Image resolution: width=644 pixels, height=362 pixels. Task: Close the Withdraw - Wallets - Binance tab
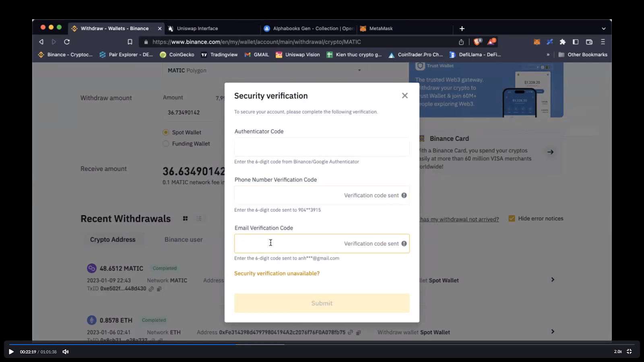click(x=160, y=29)
